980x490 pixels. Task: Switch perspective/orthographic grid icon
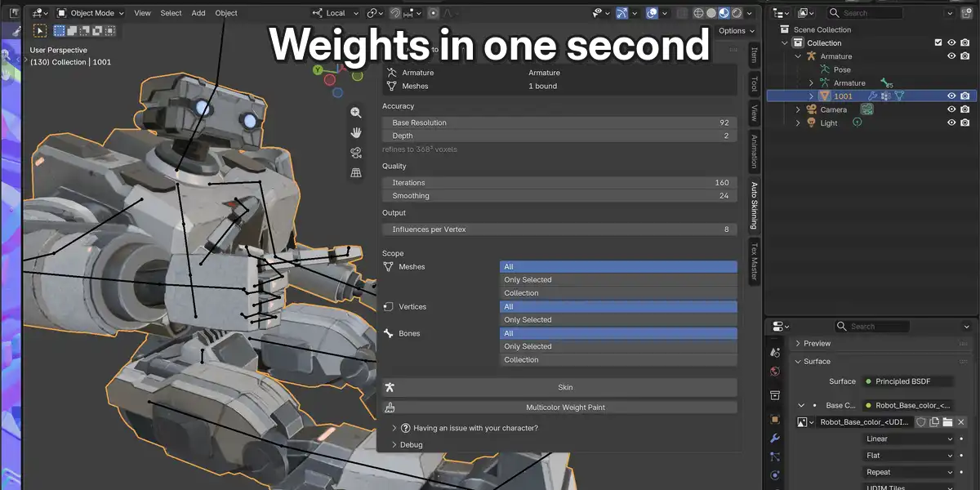356,173
